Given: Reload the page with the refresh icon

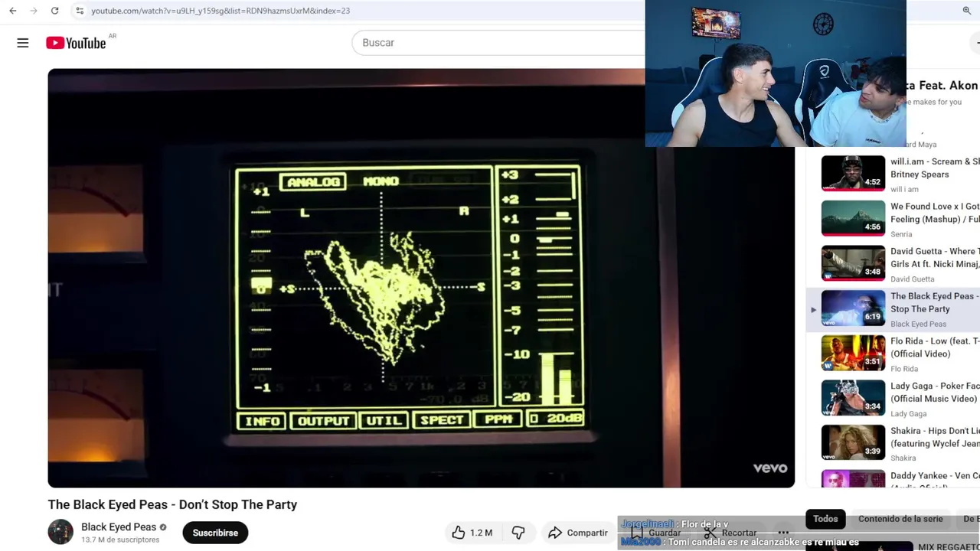Looking at the screenshot, I should click(x=54, y=11).
